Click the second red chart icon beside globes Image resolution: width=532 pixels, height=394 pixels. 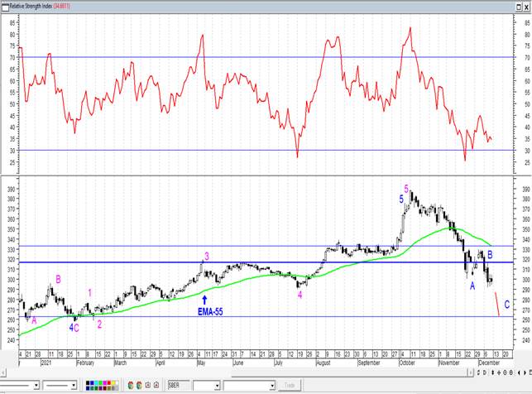156,385
